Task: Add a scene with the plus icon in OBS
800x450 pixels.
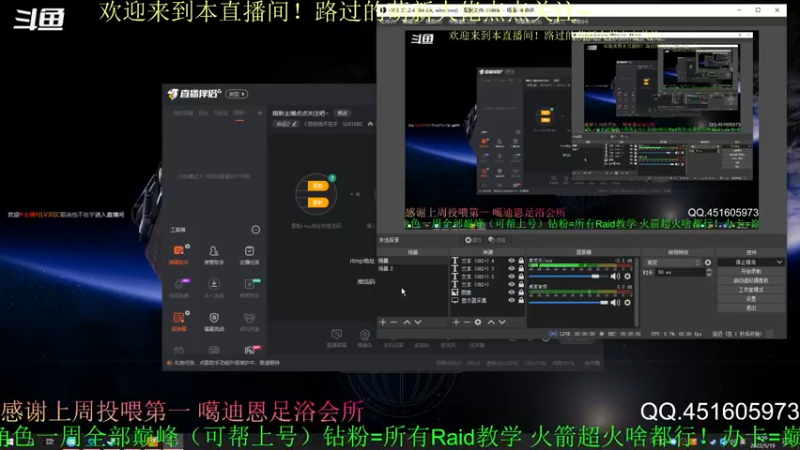Action: (383, 322)
